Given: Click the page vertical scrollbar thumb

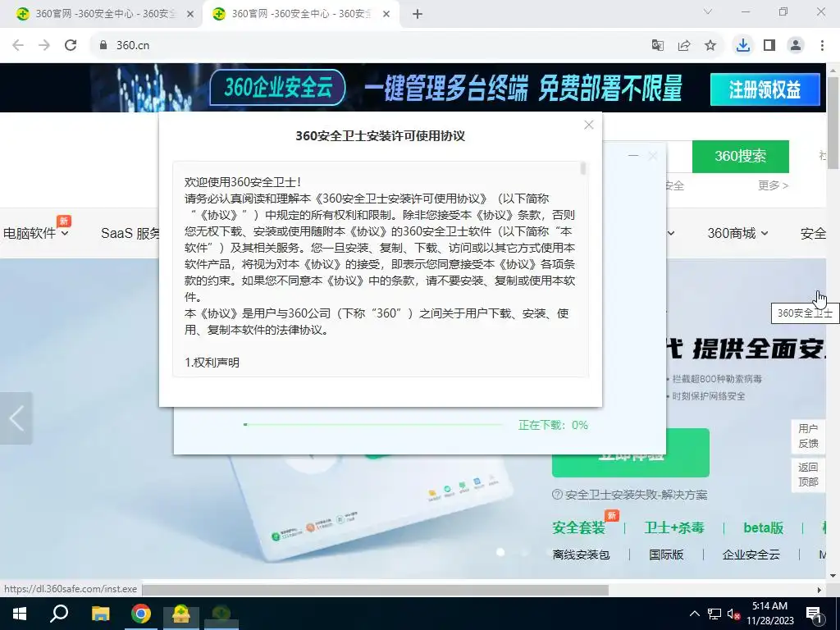Looking at the screenshot, I should [x=833, y=123].
